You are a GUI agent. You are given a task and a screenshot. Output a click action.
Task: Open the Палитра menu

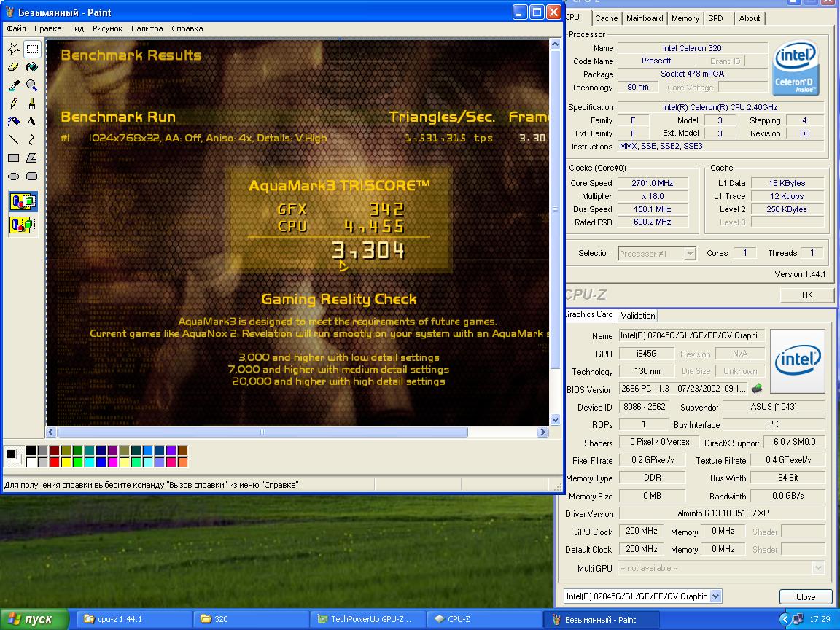click(x=147, y=29)
